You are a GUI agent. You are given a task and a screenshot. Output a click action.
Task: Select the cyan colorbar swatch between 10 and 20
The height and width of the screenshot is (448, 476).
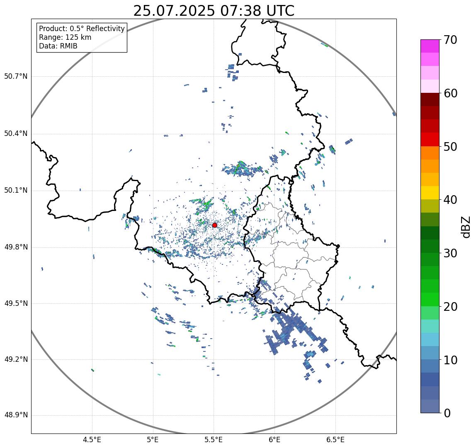(x=430, y=340)
